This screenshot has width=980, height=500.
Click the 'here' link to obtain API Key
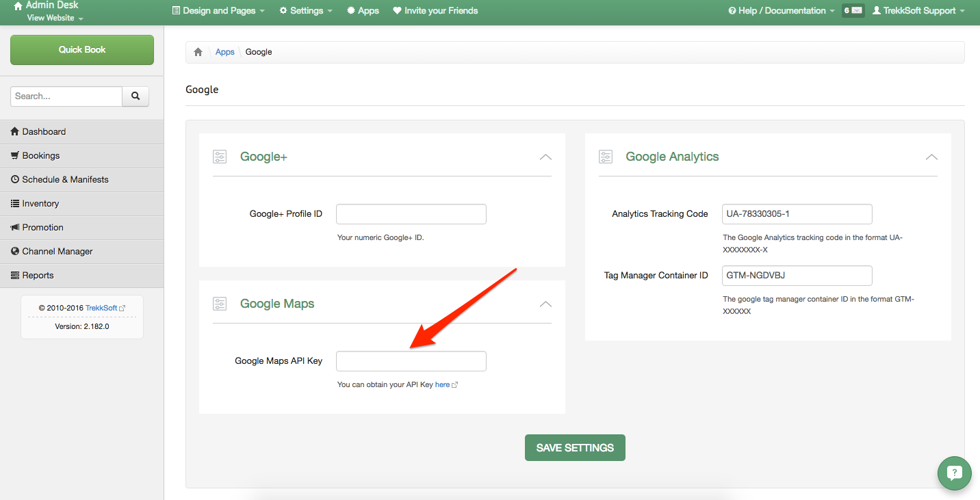[x=442, y=385]
